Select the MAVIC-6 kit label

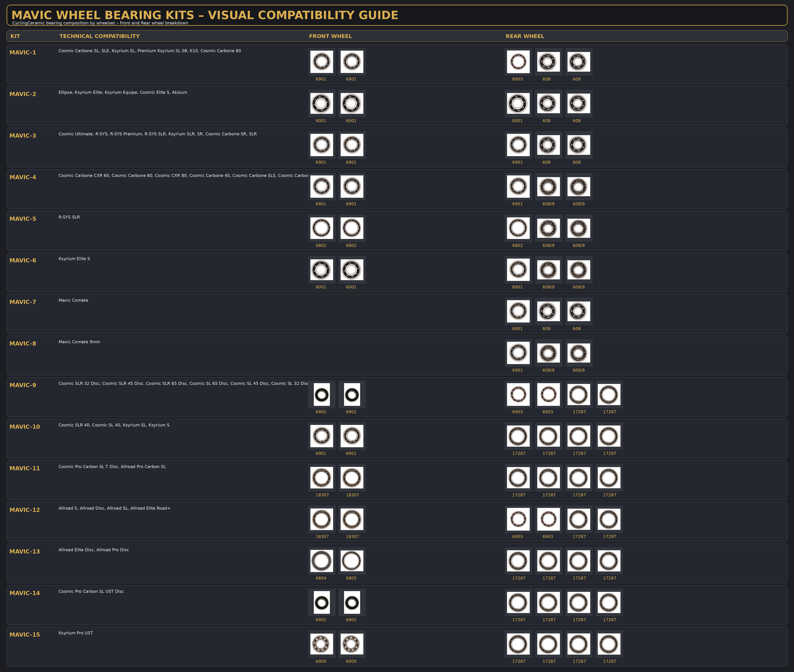tap(23, 260)
